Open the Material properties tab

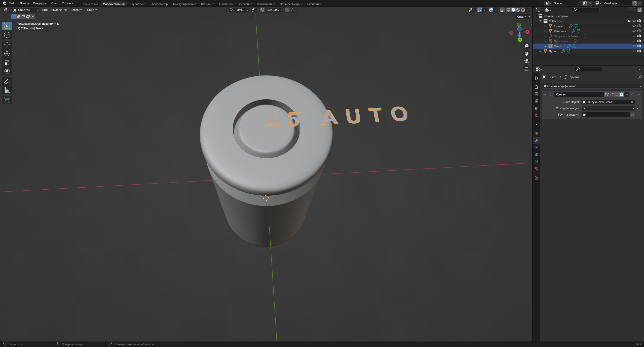coord(537,169)
